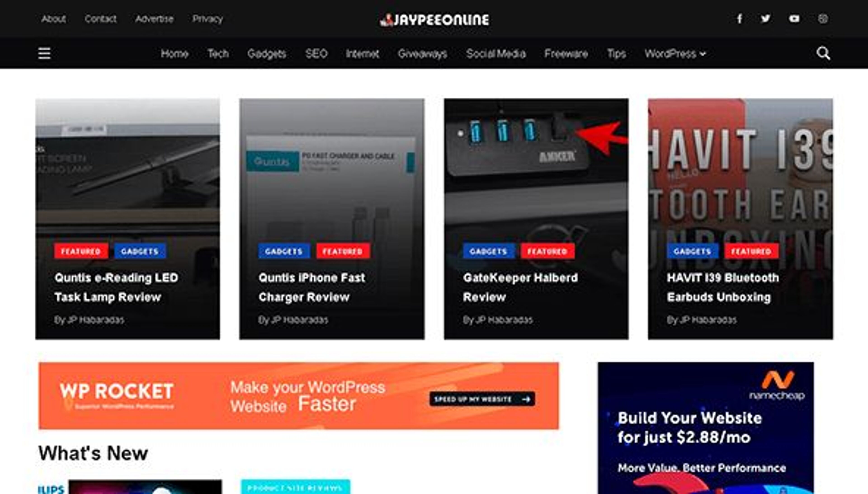
Task: Open the search magnifier icon
Action: coord(823,53)
